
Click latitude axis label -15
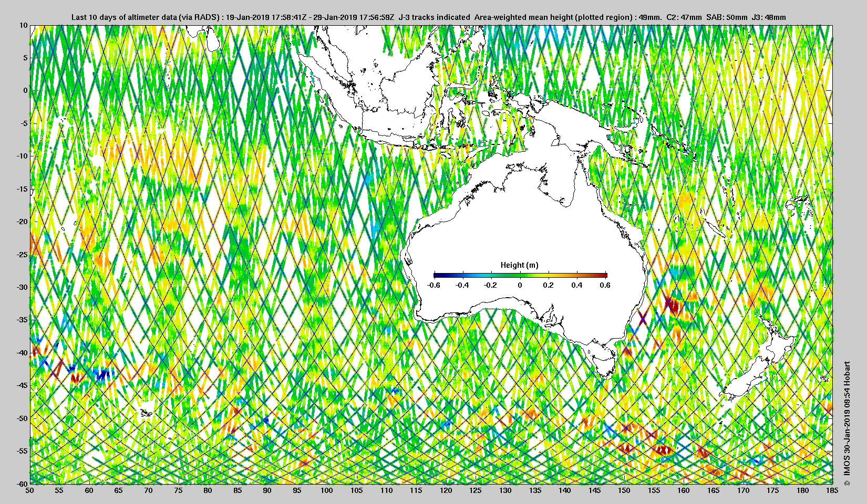[x=22, y=189]
